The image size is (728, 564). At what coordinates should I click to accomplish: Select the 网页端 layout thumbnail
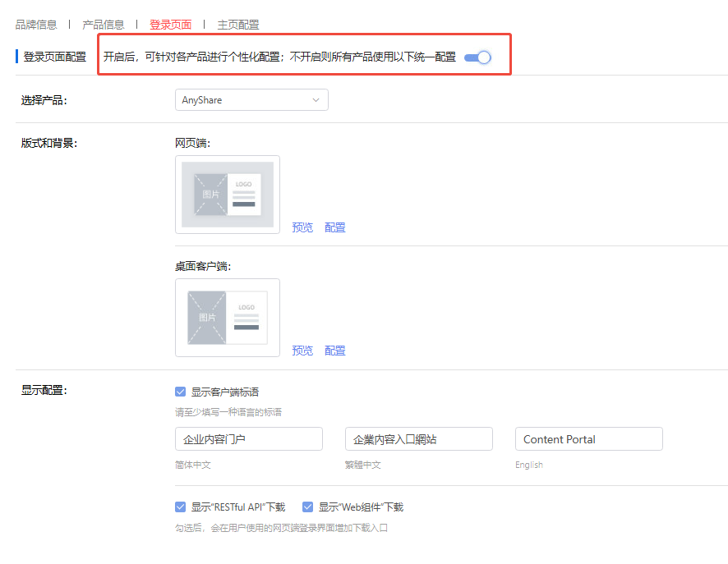pyautogui.click(x=228, y=195)
